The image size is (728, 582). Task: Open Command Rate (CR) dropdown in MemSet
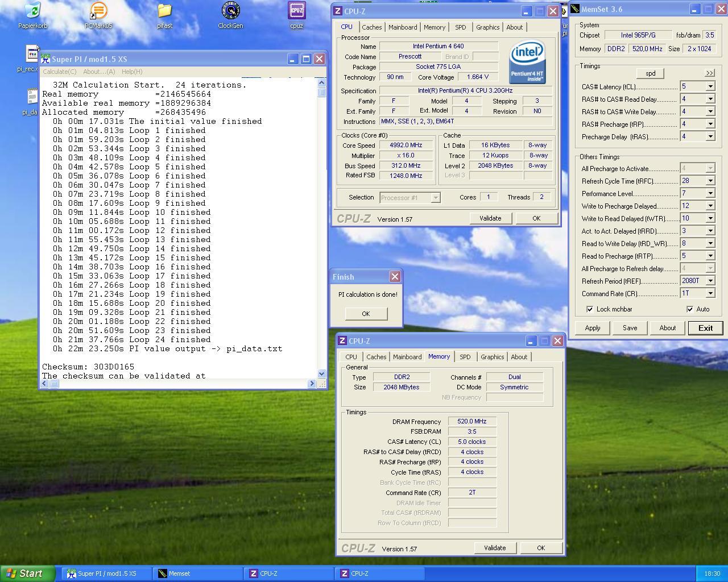pos(710,293)
